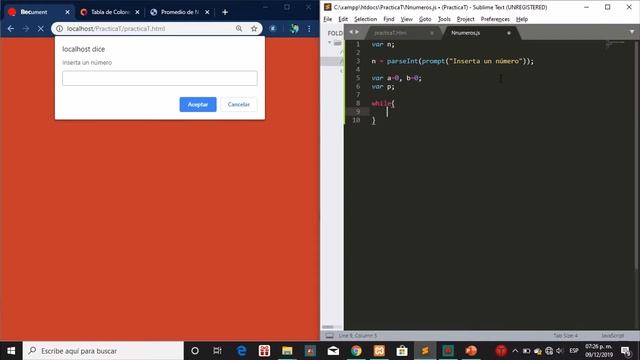This screenshot has width=640, height=360.
Task: Open the View menu in Sublime Text
Action: [406, 19]
